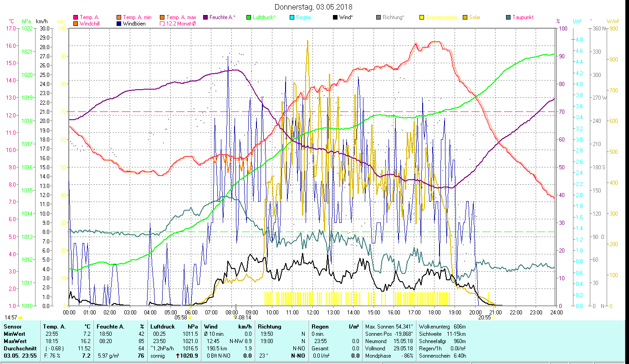Click the black Wind* legend swatch
Image resolution: width=629 pixels, height=364 pixels.
(335, 17)
